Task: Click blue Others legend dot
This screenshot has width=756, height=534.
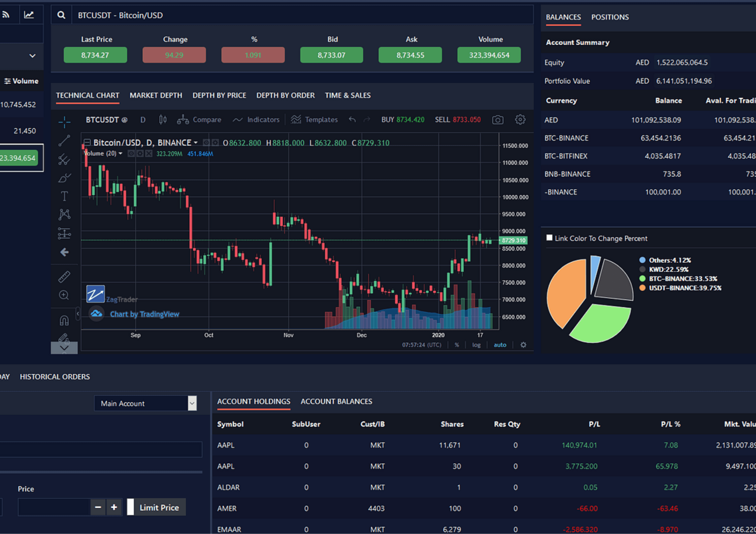Action: (x=642, y=260)
